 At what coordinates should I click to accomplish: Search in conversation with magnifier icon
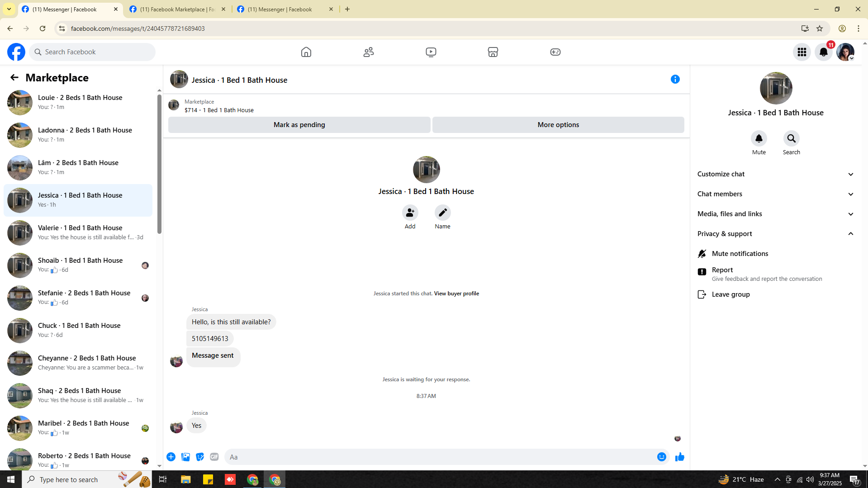point(792,138)
